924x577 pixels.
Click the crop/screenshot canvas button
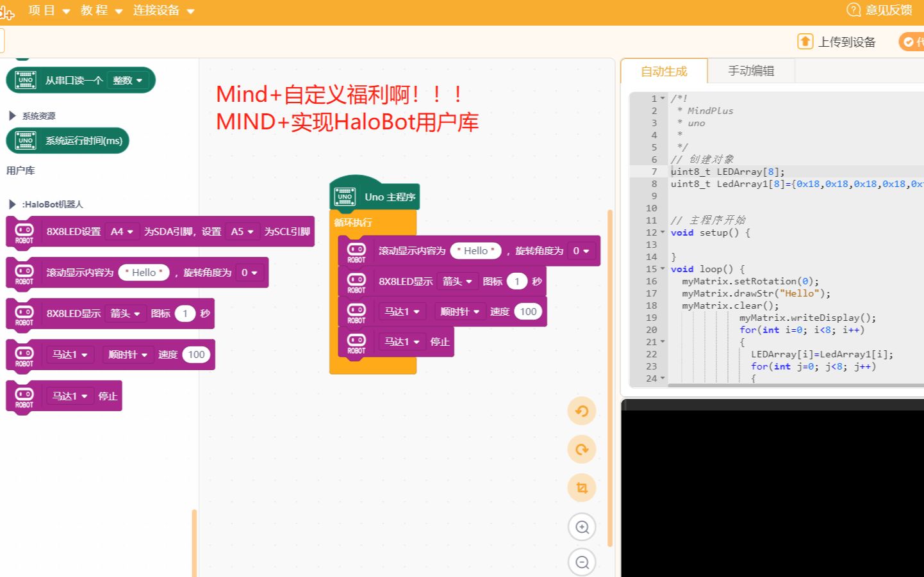click(582, 488)
